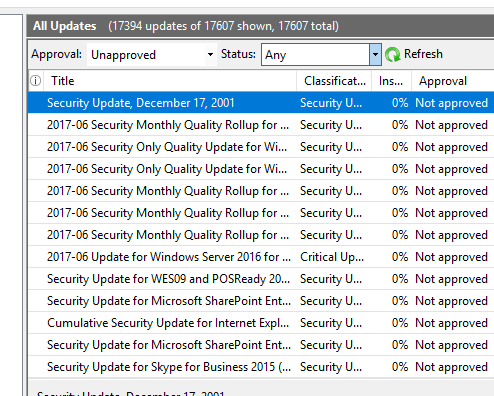Click the All Updates panel heading
The width and height of the screenshot is (494, 396).
coord(65,26)
